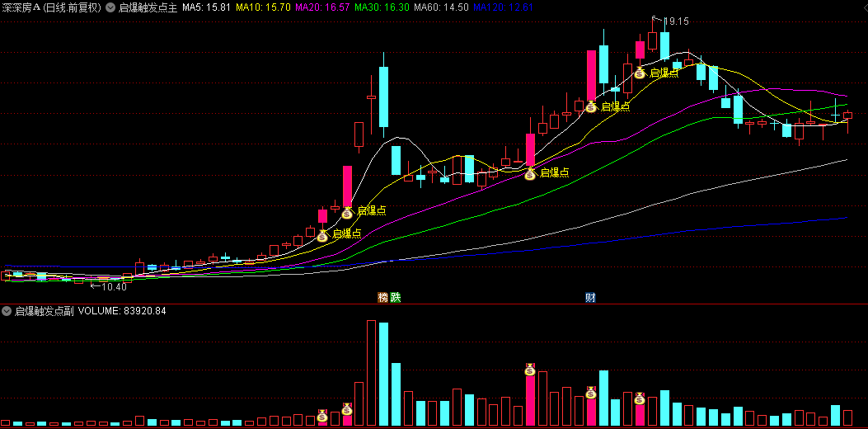This screenshot has height=429, width=868.
Task: Click the earliest 启爆点 money bag on price chart
Action: (x=322, y=236)
